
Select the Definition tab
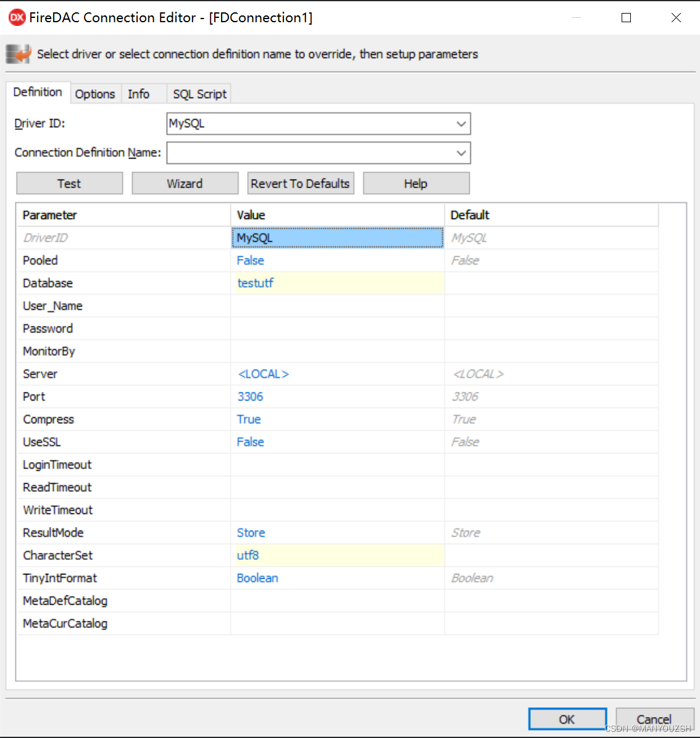38,93
